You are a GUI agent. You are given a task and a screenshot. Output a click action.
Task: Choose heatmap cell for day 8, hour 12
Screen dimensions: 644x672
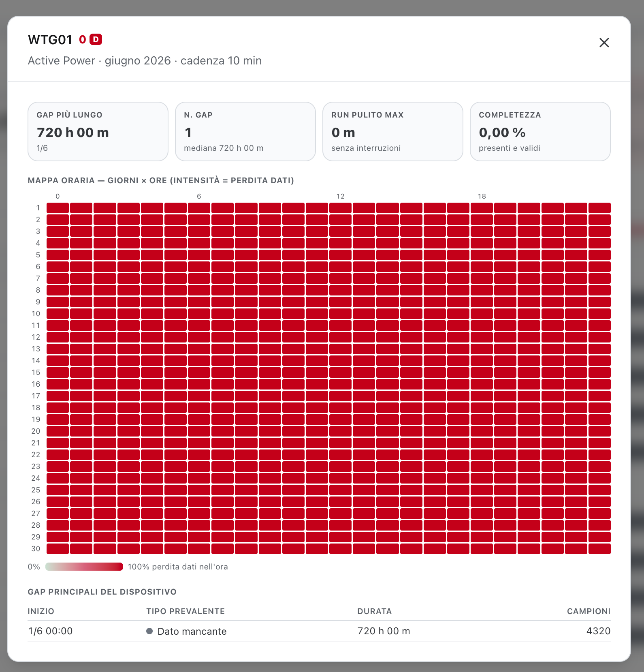click(341, 290)
